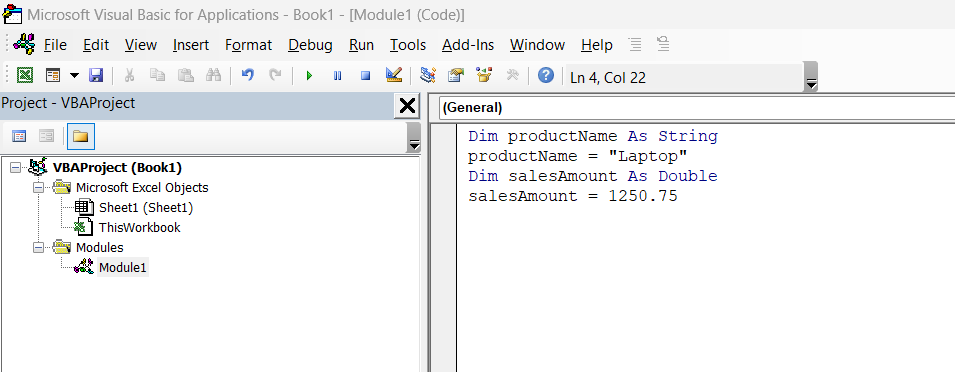Open Visual Basic Help question mark icon

(x=546, y=75)
